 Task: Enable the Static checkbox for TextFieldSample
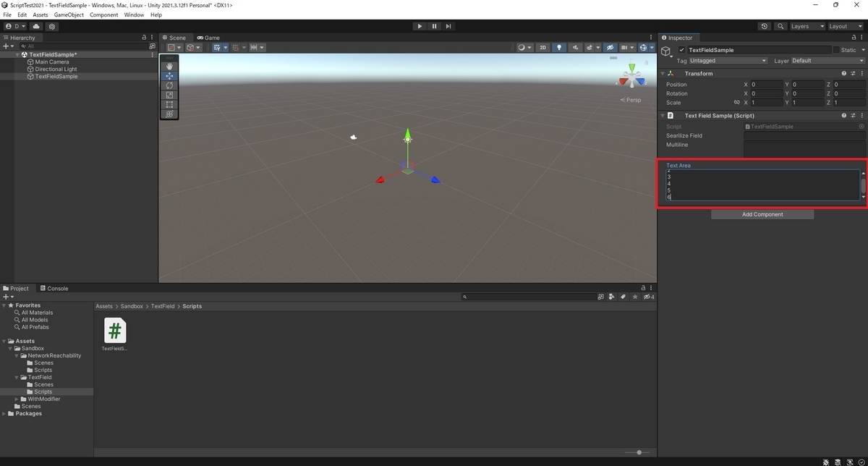tap(837, 50)
